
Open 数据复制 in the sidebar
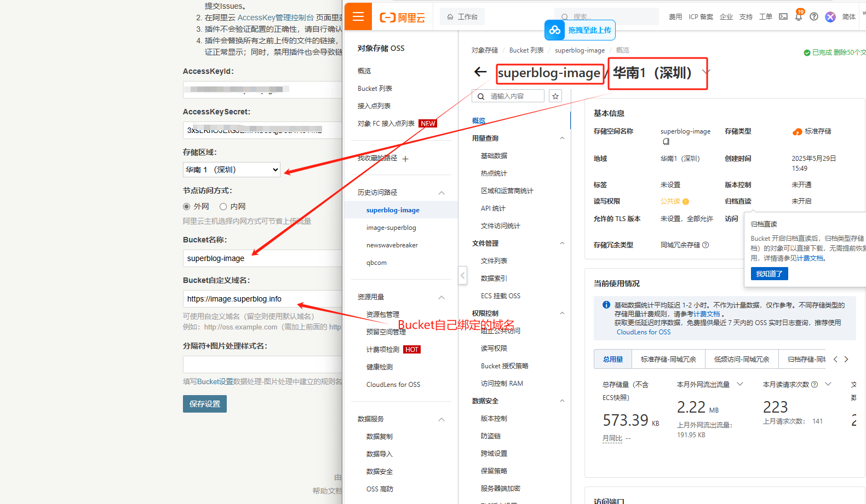tap(380, 437)
